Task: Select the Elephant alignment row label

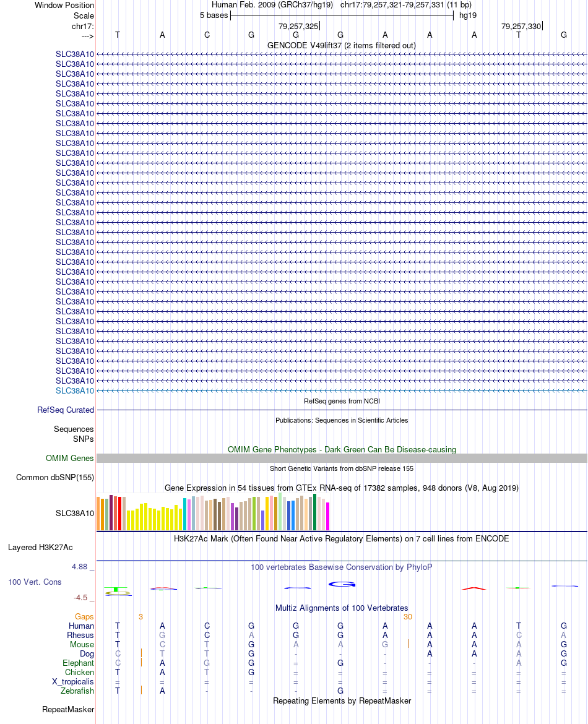Action: (78, 663)
